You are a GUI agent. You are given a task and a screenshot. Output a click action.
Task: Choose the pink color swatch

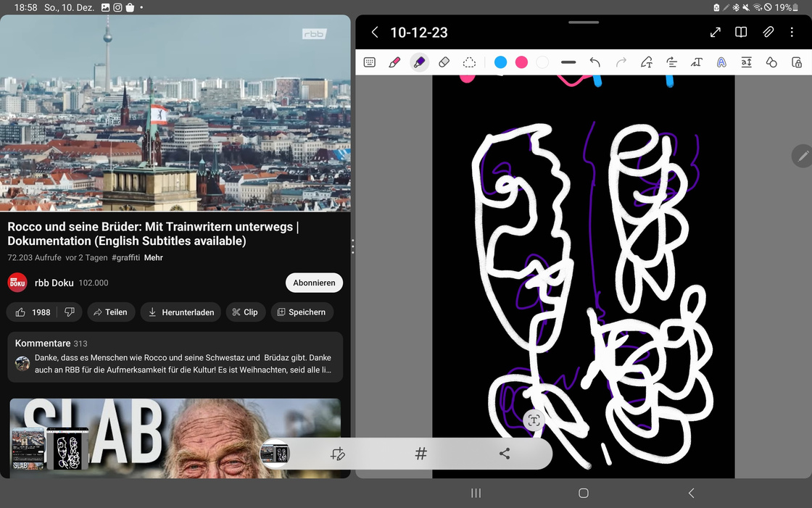[x=521, y=62]
